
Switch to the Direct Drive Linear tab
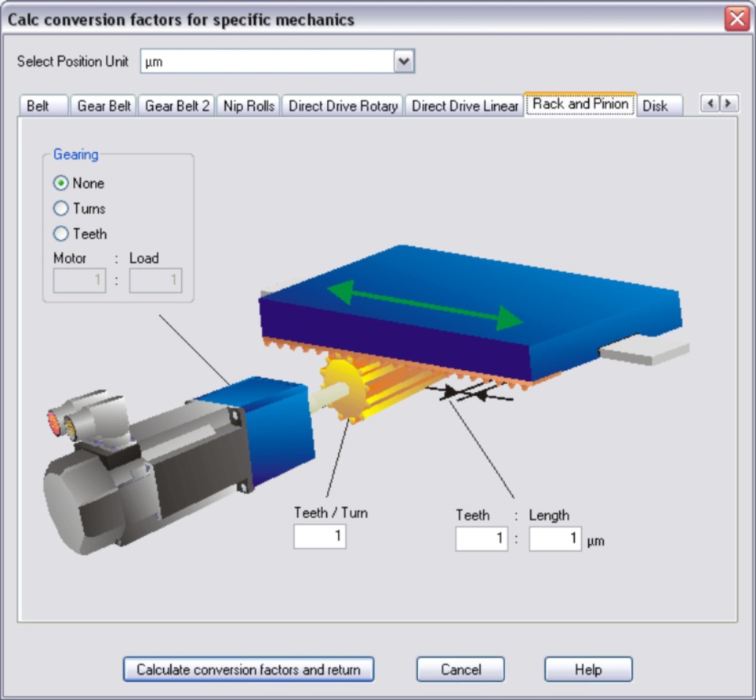coord(465,106)
